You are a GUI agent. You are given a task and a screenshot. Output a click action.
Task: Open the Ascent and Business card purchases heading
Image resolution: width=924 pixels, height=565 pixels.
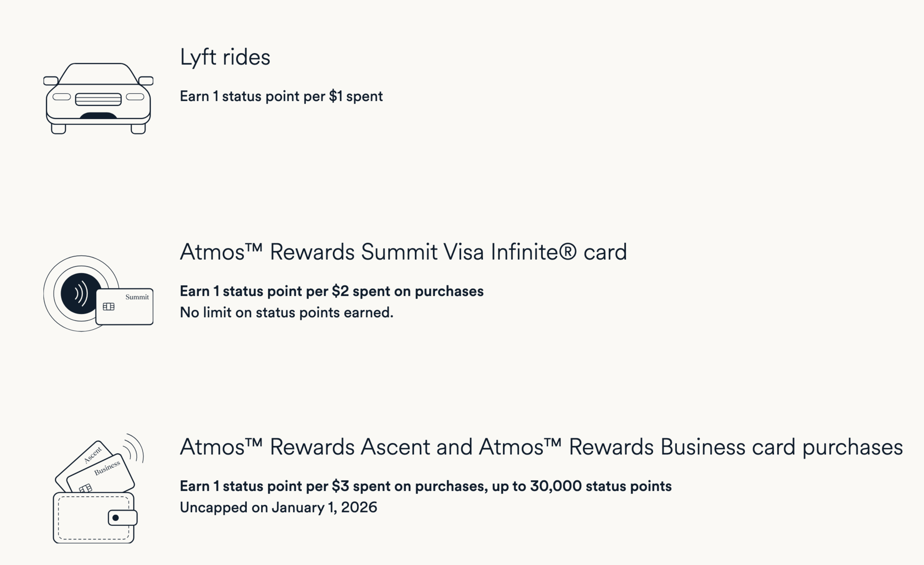pos(541,447)
